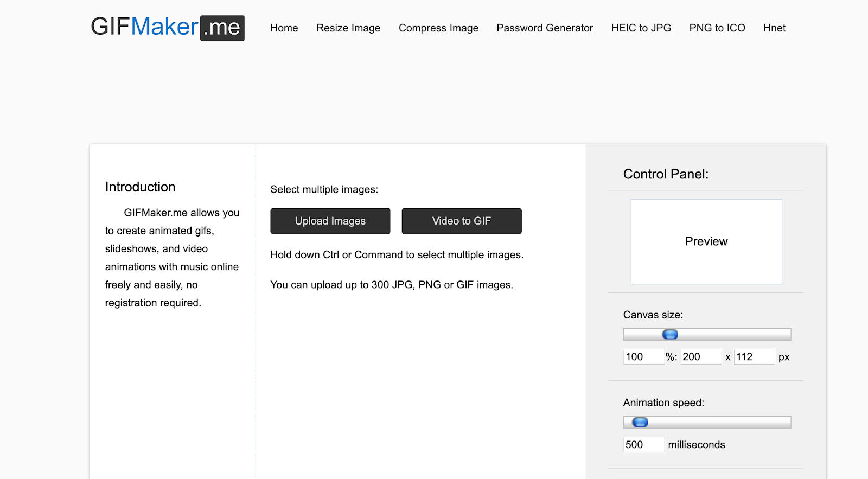This screenshot has height=479, width=868.
Task: Click the "GIFMaker.me allows you" intro paragraph
Action: pos(172,258)
